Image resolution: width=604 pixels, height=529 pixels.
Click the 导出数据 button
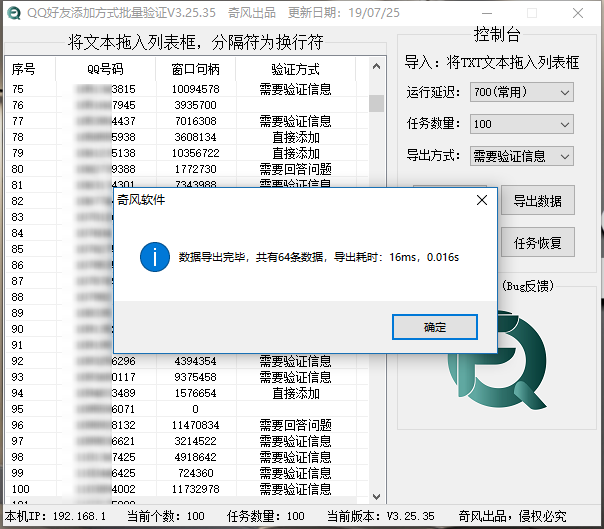tap(537, 200)
